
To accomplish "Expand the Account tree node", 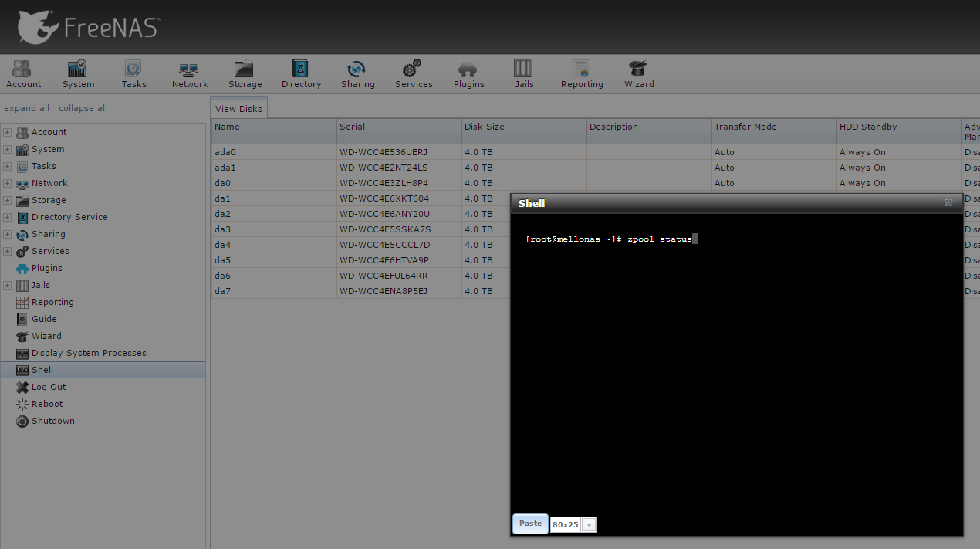I will click(x=8, y=133).
